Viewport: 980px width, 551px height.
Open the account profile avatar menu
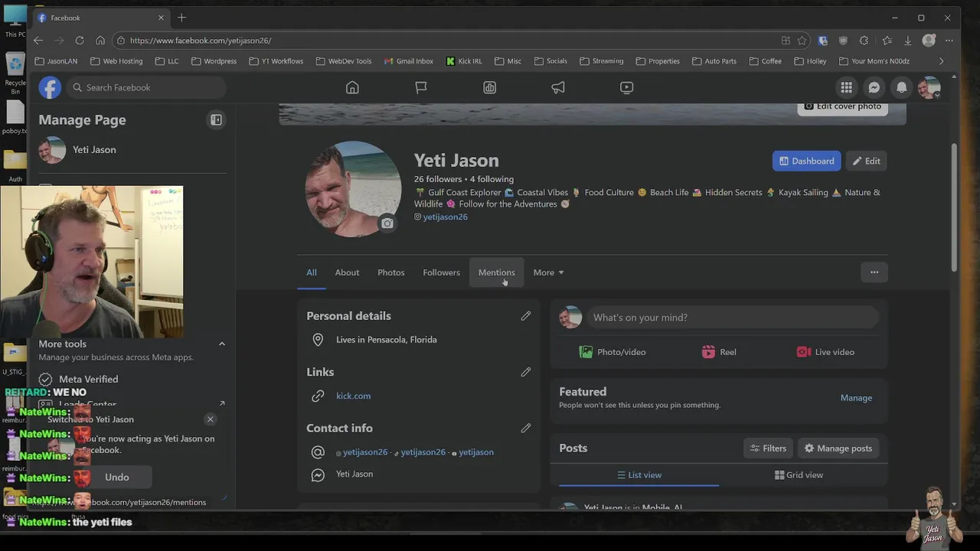[x=929, y=87]
